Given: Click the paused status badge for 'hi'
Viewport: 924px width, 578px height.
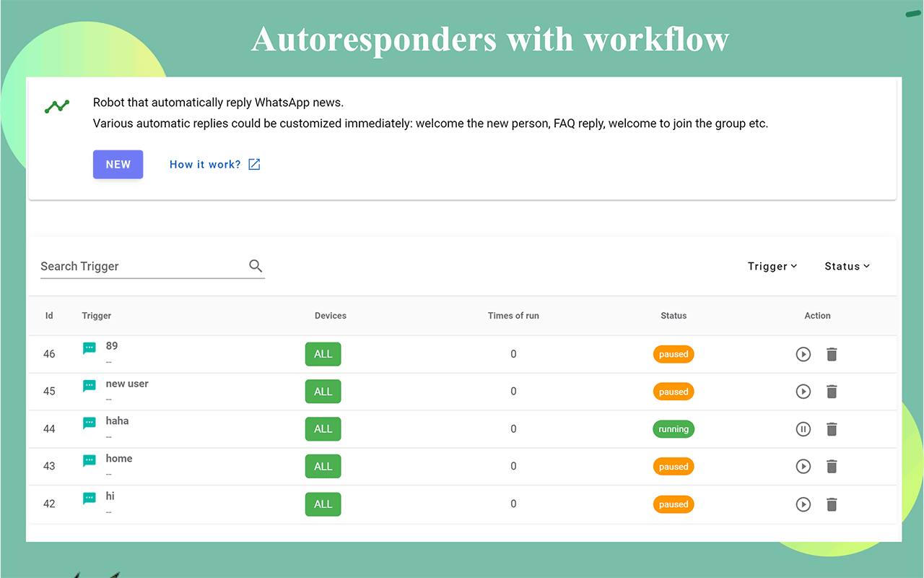Looking at the screenshot, I should tap(674, 504).
